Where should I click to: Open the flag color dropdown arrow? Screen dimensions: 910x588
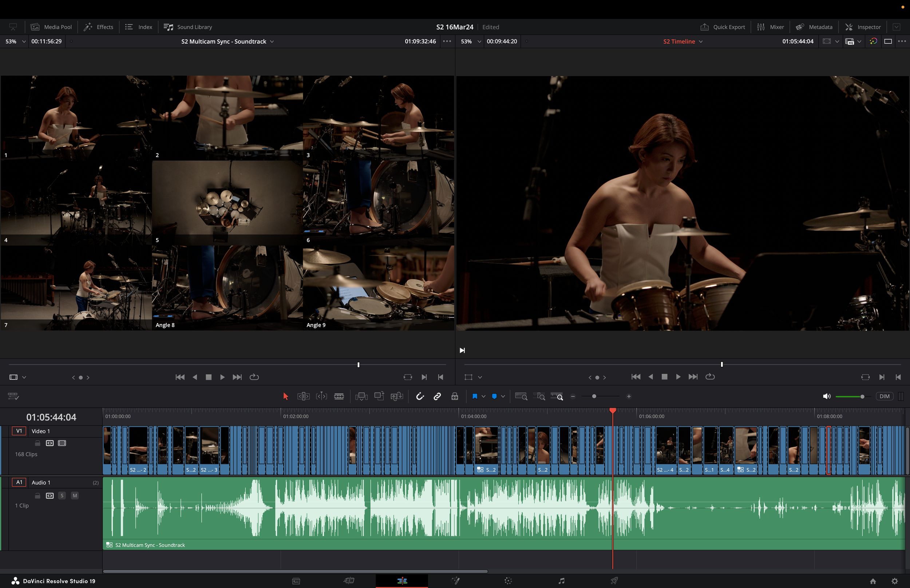pyautogui.click(x=483, y=396)
